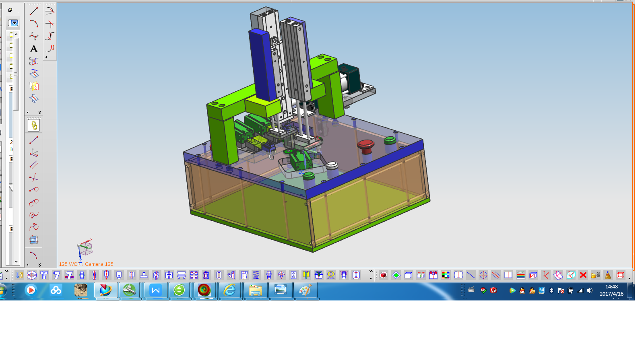Click the blue box with red slash icon

[x=533, y=275]
